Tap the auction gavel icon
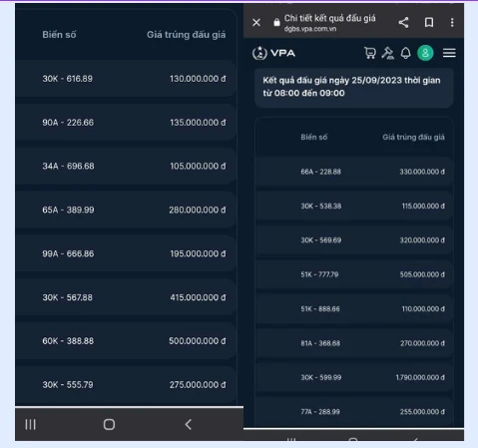This screenshot has width=478, height=448. point(388,53)
